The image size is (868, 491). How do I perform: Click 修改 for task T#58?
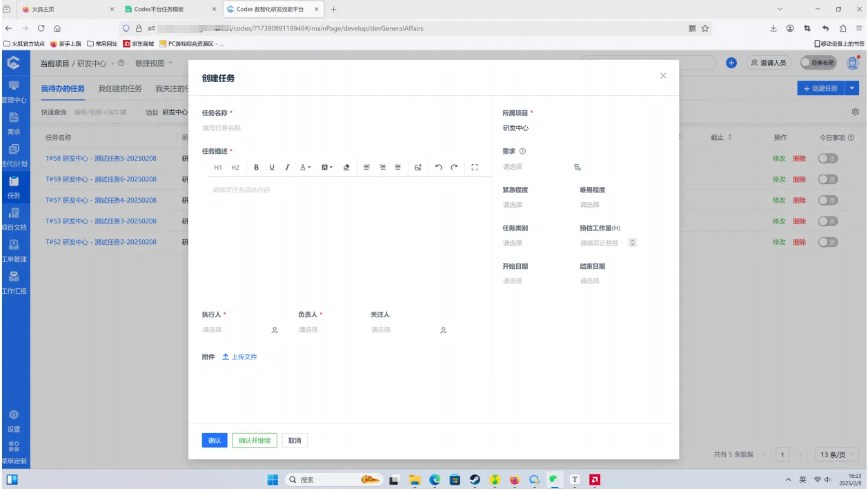779,159
